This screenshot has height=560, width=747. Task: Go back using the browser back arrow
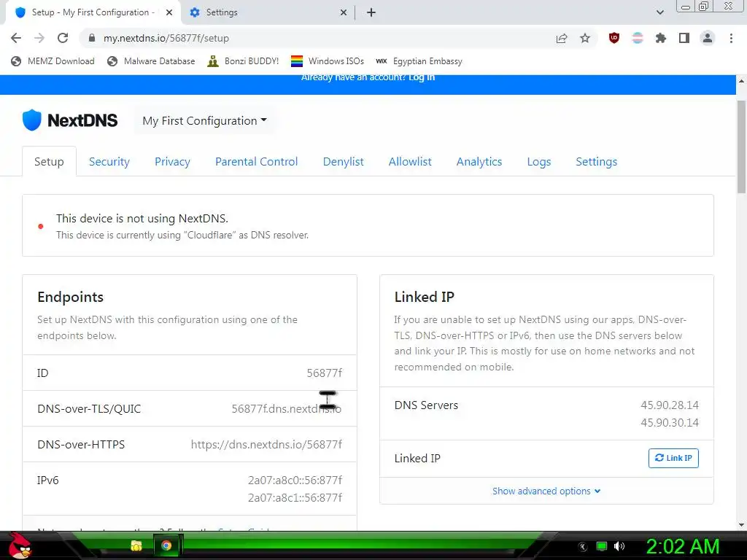point(16,38)
